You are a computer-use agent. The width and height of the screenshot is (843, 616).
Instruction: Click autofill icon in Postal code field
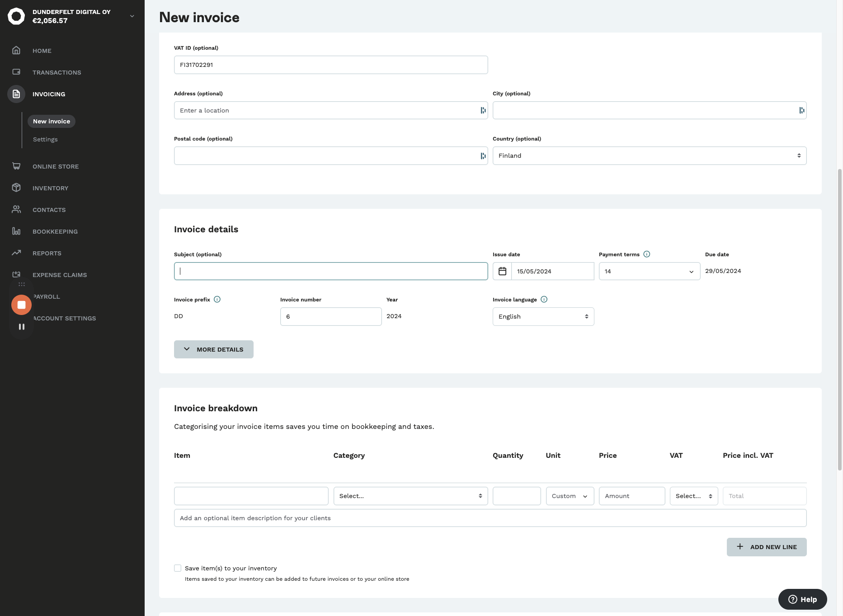tap(483, 156)
